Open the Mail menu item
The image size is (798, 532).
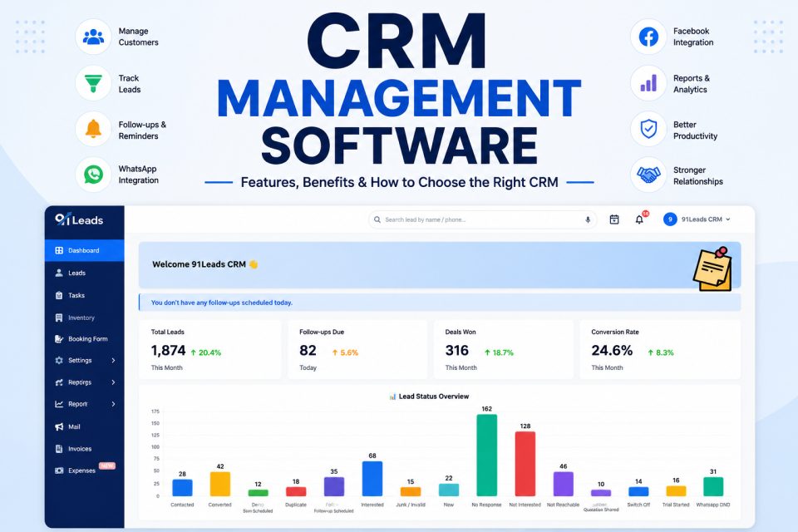[x=85, y=426]
